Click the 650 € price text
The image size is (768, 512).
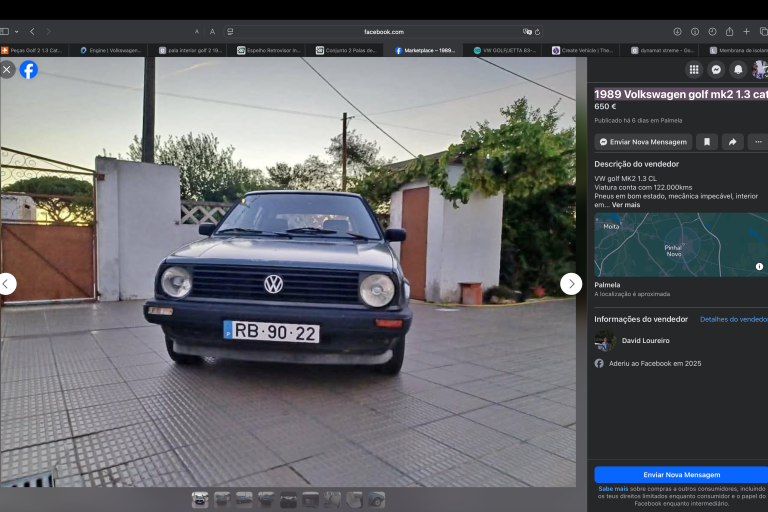click(x=605, y=106)
